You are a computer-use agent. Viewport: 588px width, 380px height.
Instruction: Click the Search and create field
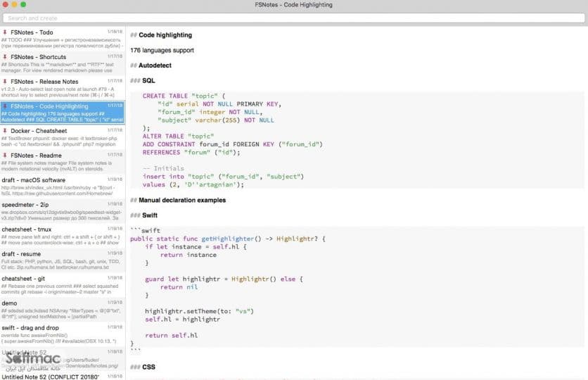[293, 18]
